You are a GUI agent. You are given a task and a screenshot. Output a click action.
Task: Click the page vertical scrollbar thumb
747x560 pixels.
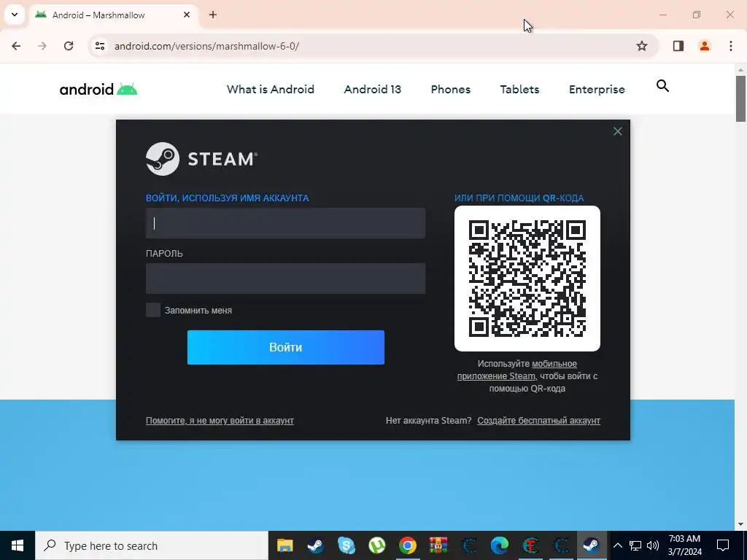pyautogui.click(x=741, y=98)
